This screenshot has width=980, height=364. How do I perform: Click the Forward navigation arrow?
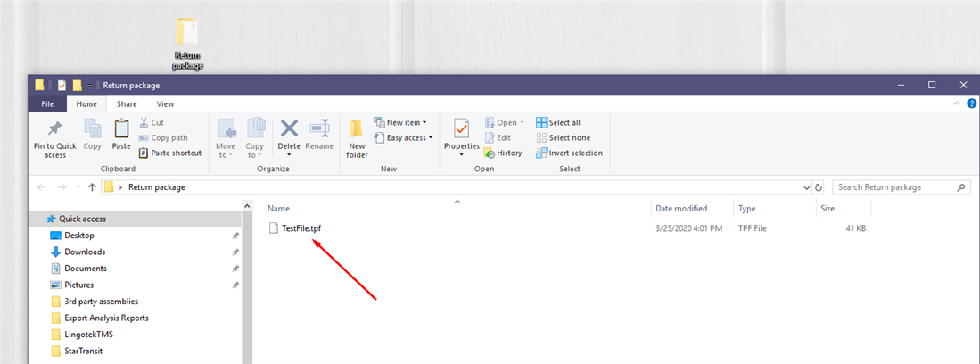(x=62, y=187)
